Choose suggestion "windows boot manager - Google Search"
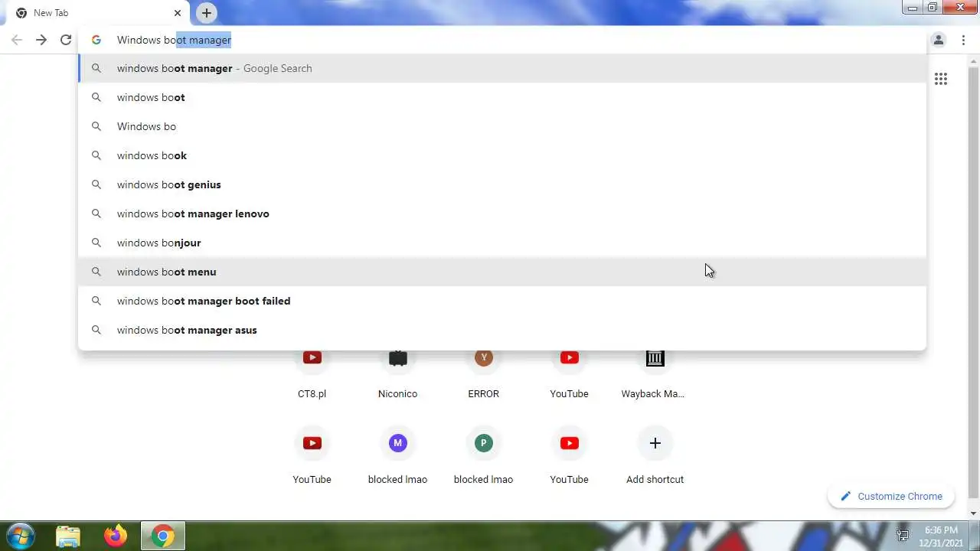Image resolution: width=980 pixels, height=551 pixels. point(502,68)
